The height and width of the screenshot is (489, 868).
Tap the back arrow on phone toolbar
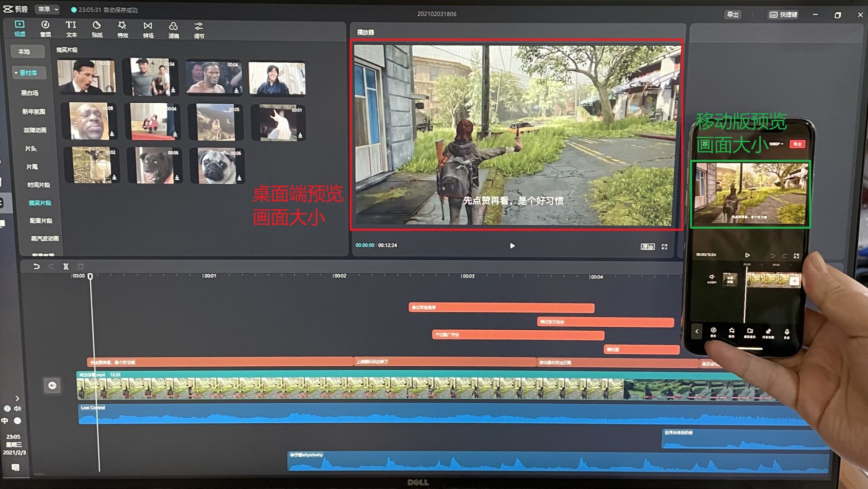pos(697,332)
